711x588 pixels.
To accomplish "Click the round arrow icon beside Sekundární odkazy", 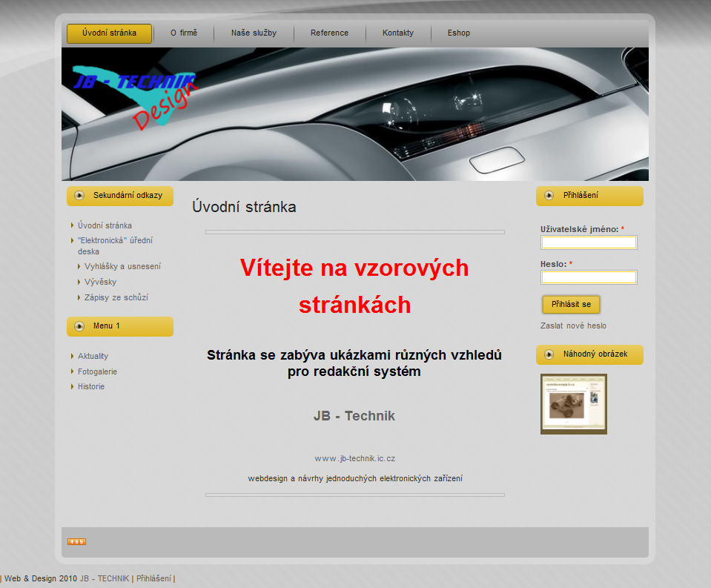I will 79,196.
